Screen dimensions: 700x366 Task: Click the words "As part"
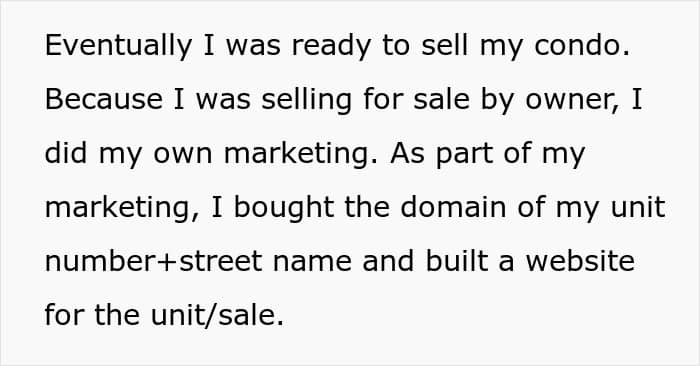pos(442,154)
